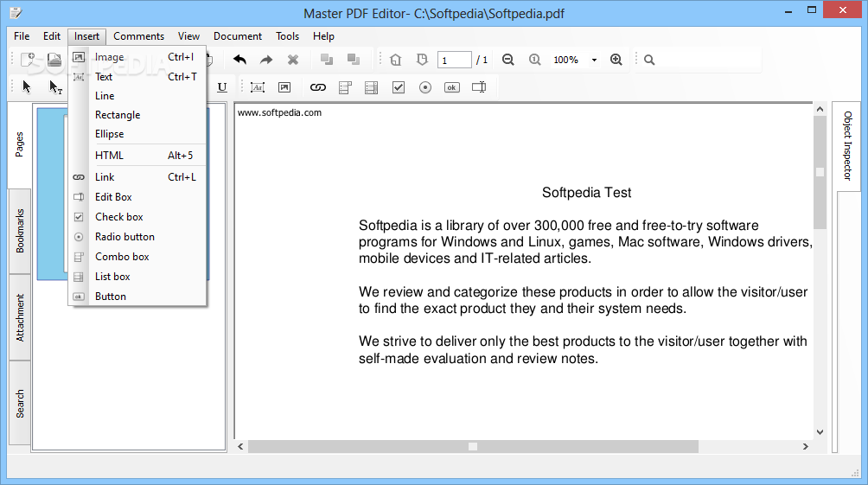Screen dimensions: 868x485
Task: Click the List box toolbar icon
Action: [x=372, y=87]
